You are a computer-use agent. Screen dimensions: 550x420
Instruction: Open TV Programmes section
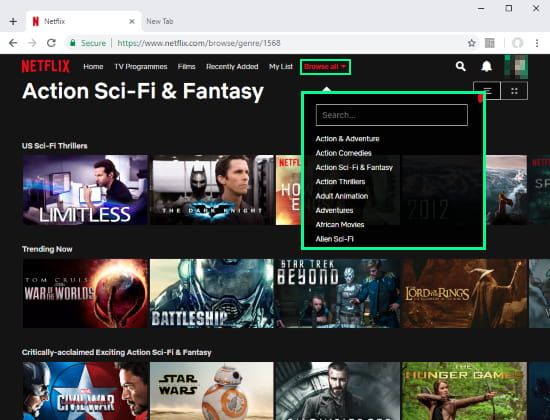(141, 67)
